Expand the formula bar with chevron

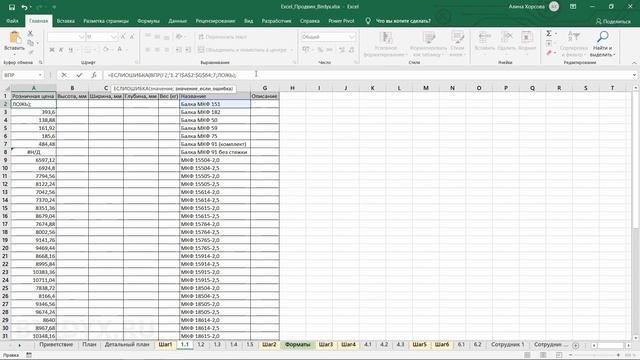pyautogui.click(x=634, y=75)
